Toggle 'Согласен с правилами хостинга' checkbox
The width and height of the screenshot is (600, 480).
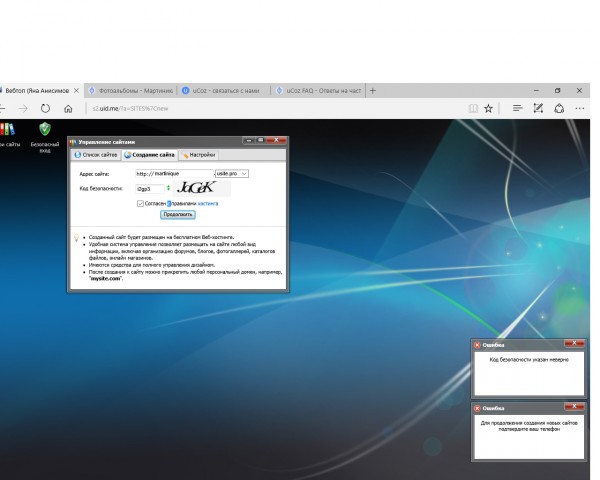coord(140,204)
